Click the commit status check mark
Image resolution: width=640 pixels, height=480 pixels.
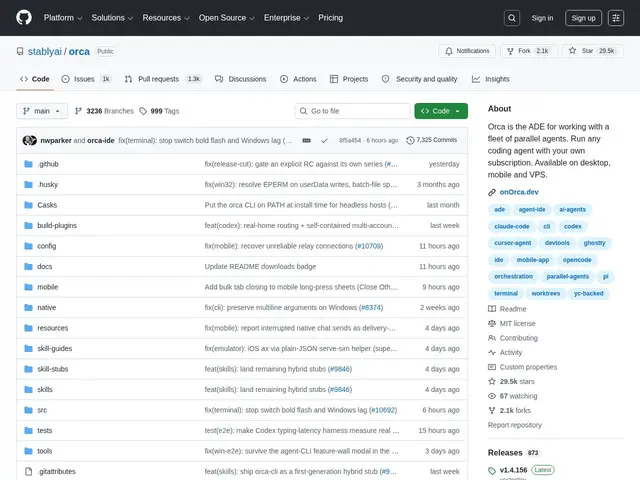[324, 140]
